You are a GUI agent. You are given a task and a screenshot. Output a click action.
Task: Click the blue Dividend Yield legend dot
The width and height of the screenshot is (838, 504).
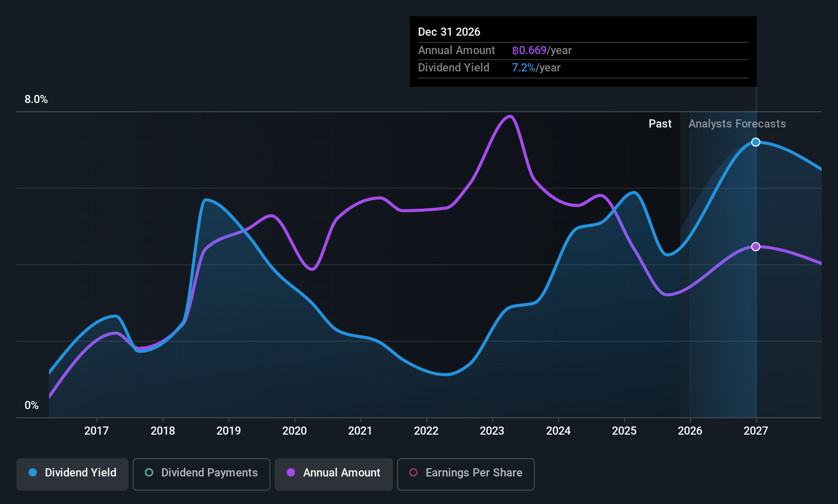32,473
